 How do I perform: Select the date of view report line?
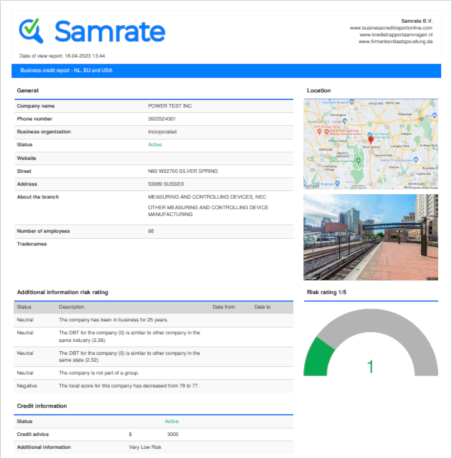62,56
